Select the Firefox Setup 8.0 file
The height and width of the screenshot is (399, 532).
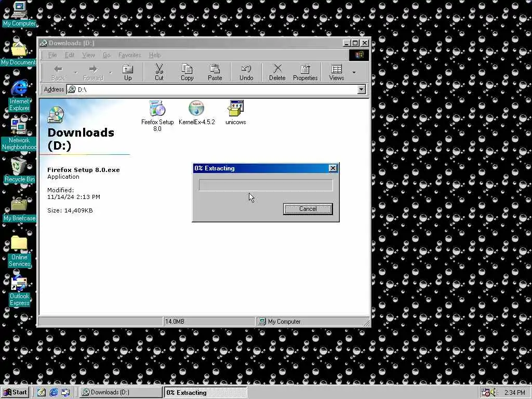coord(157,116)
